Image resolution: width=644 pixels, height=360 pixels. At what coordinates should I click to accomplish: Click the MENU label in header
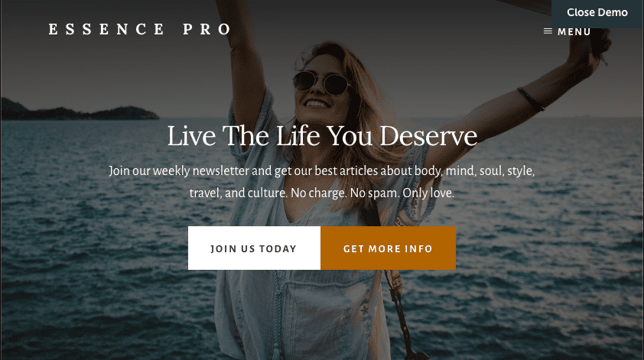574,31
